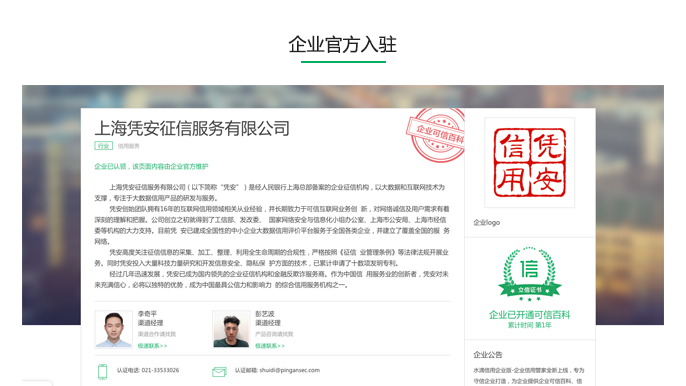Viewport: 686px width, 386px height.
Task: Click the name 李奇平
Action: click(147, 314)
